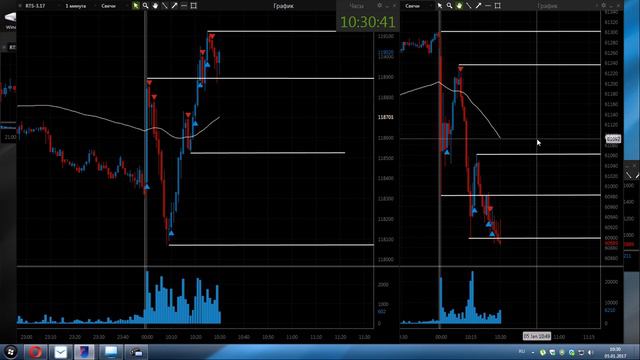Choose trend line drawing tool in left chart
This screenshot has width=640, height=360.
[x=164, y=6]
